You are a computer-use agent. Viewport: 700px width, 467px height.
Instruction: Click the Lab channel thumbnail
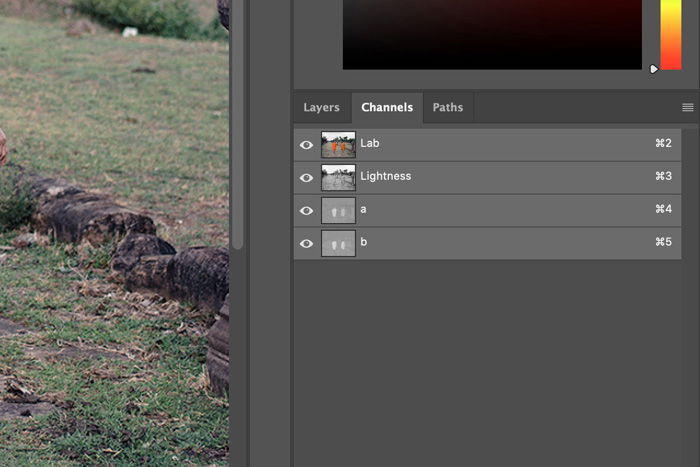tap(338, 145)
